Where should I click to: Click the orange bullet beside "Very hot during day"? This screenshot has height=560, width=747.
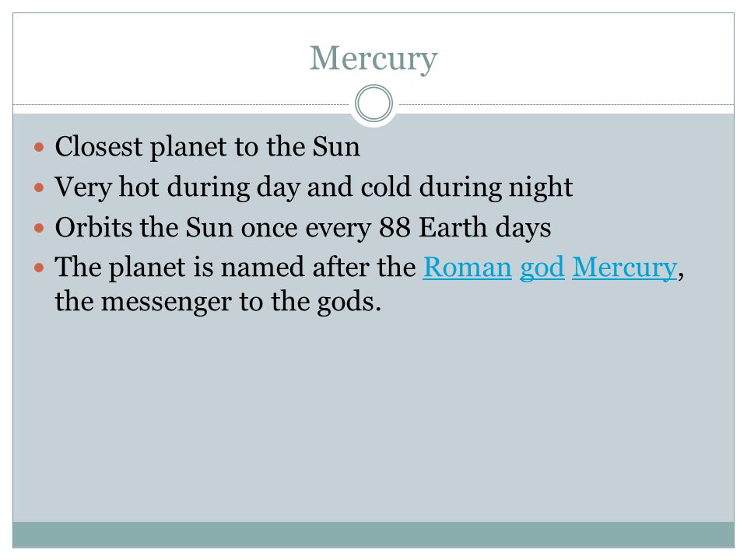tap(39, 187)
